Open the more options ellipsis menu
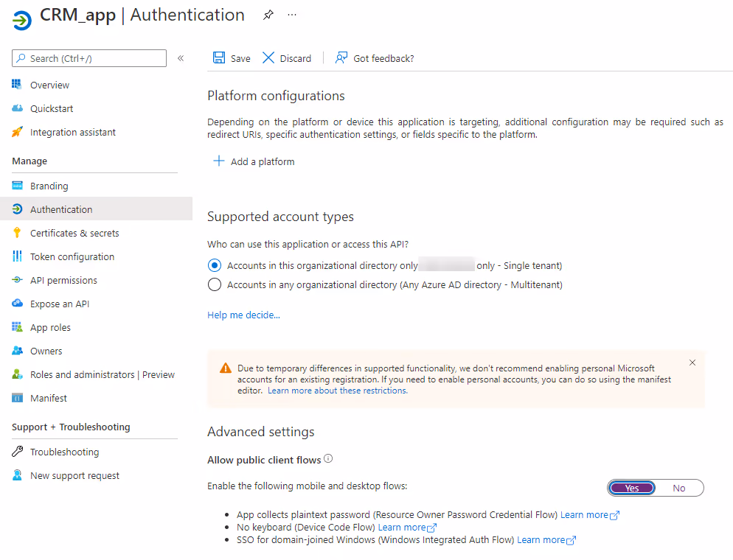Viewport: 733px width, 560px height. pyautogui.click(x=292, y=15)
